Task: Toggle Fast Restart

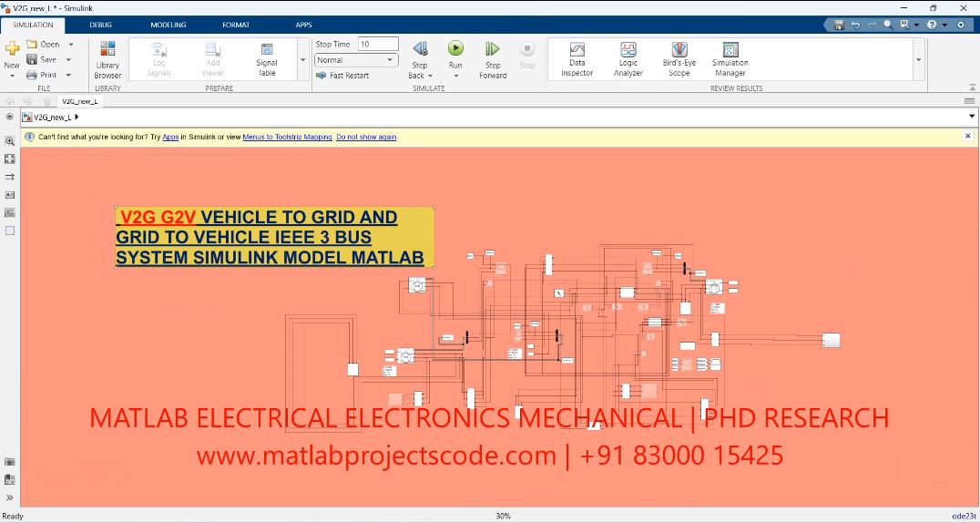Action: (342, 76)
